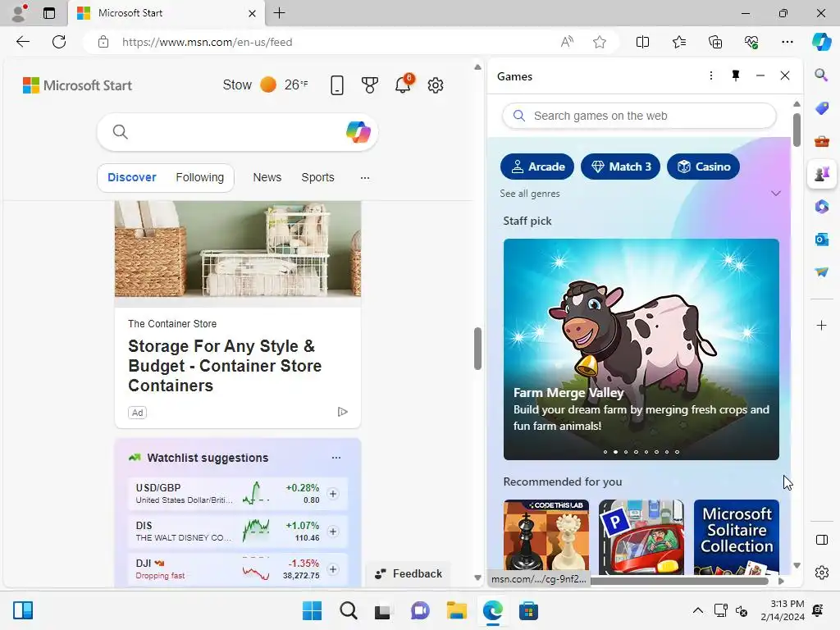Screen dimensions: 840x630
Task: Open the chess game thumbnail
Action: pos(546,536)
